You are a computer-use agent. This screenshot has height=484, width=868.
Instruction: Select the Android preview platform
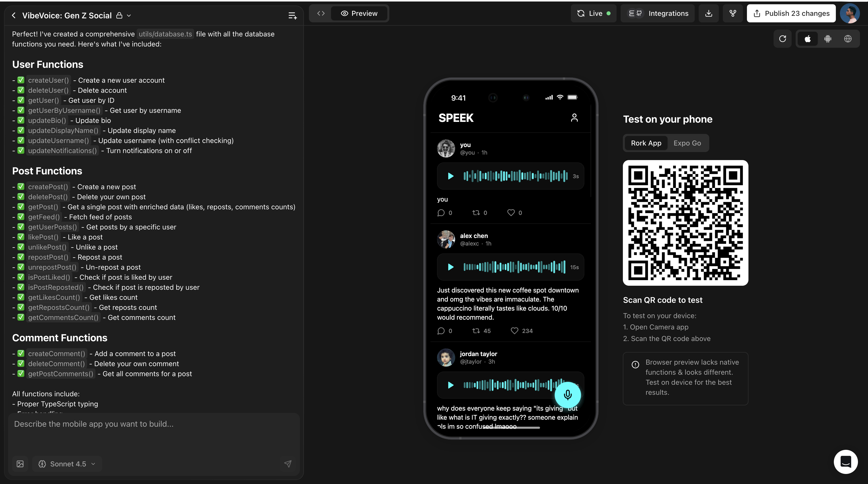point(828,39)
